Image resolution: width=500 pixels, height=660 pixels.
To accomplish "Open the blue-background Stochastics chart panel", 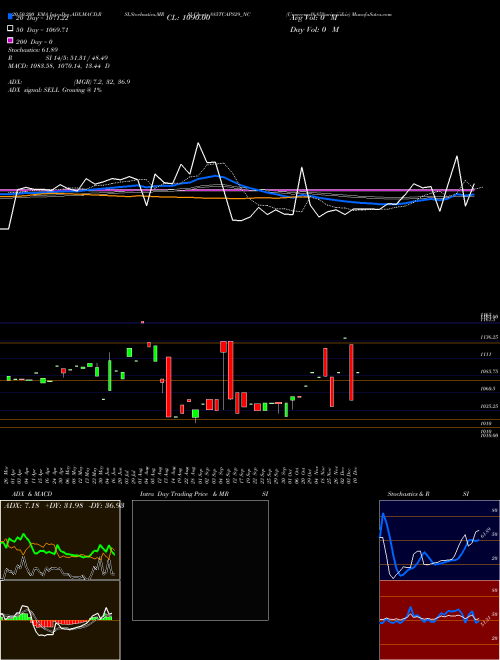I will click(439, 540).
